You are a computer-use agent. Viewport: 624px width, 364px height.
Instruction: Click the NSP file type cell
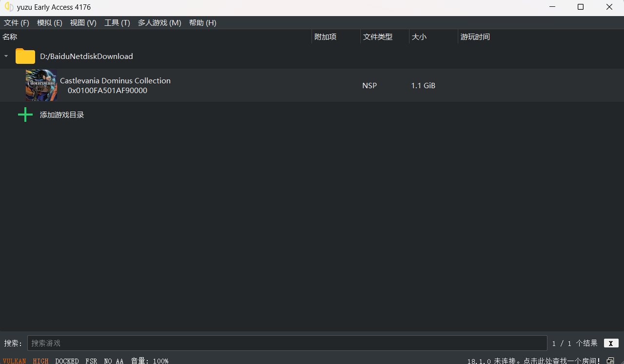coord(370,86)
